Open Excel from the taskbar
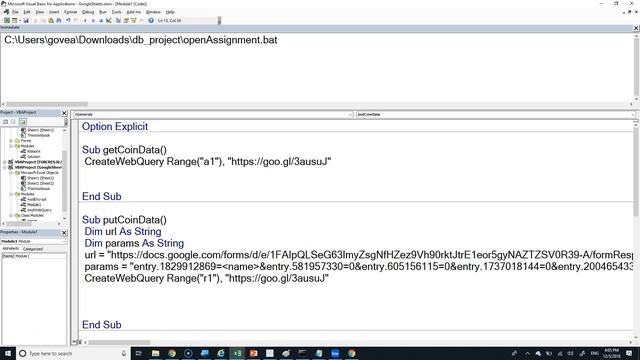 pyautogui.click(x=237, y=353)
